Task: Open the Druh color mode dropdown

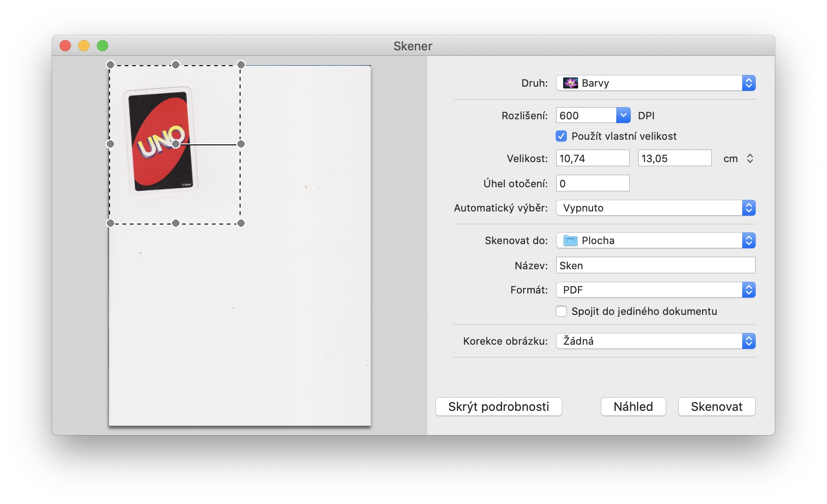Action: [655, 83]
